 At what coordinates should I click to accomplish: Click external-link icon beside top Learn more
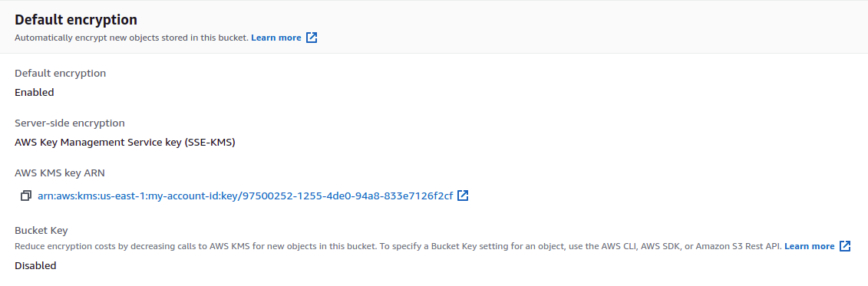point(312,38)
